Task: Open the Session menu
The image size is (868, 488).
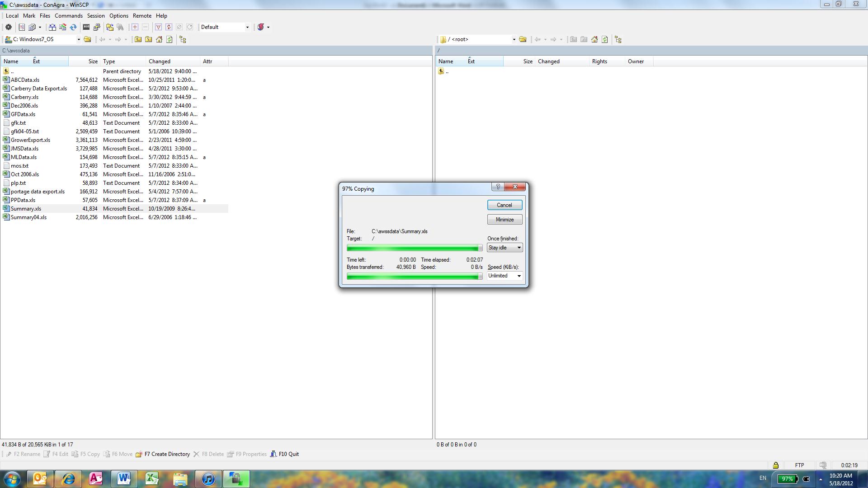Action: click(96, 16)
